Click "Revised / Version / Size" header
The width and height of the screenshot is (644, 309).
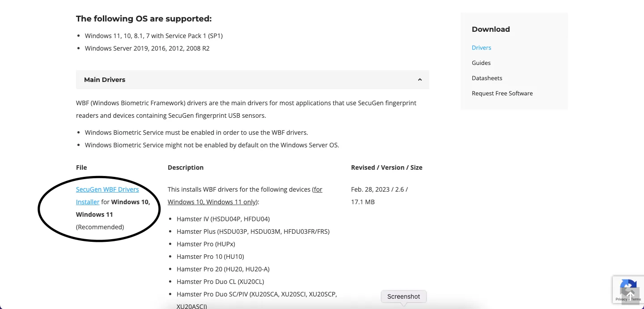tap(387, 167)
